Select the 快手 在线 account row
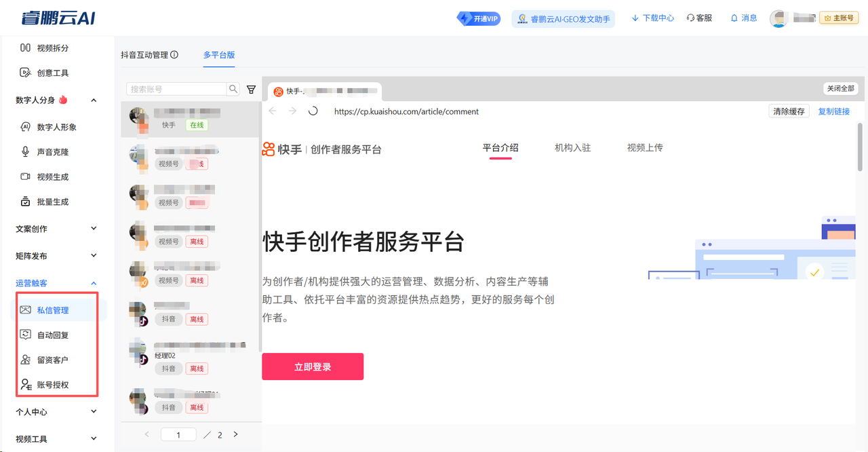The width and height of the screenshot is (868, 452). click(x=190, y=119)
